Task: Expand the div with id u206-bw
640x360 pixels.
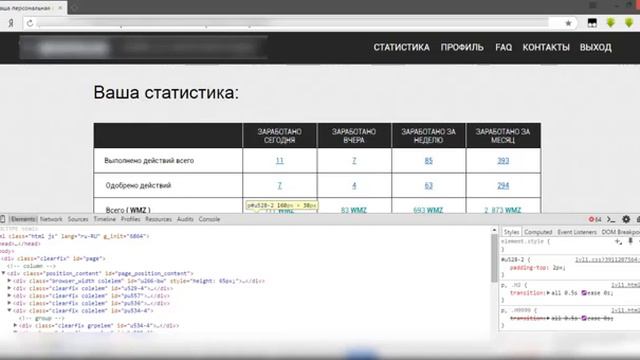Action: (9, 281)
